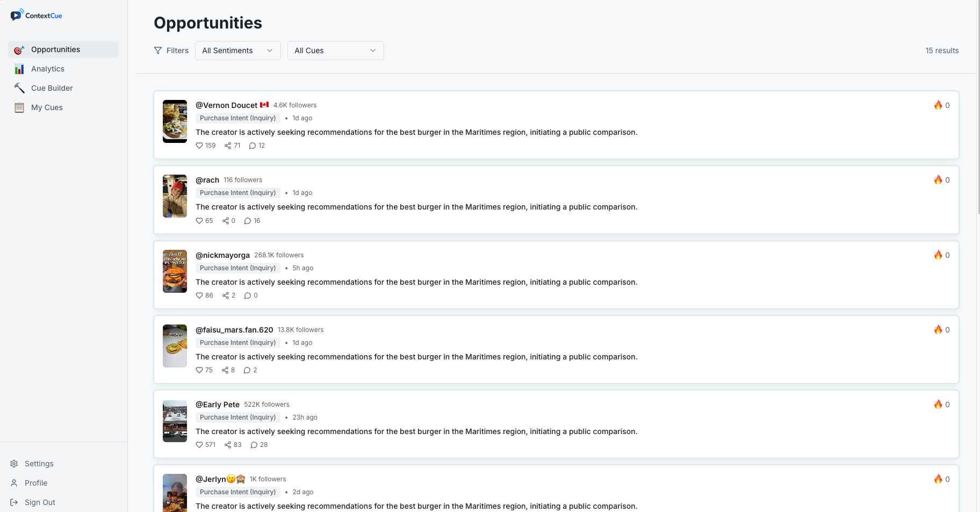Open @faisu_mars.fan.620's profile link
Viewport: 980px width, 512px height.
(234, 329)
